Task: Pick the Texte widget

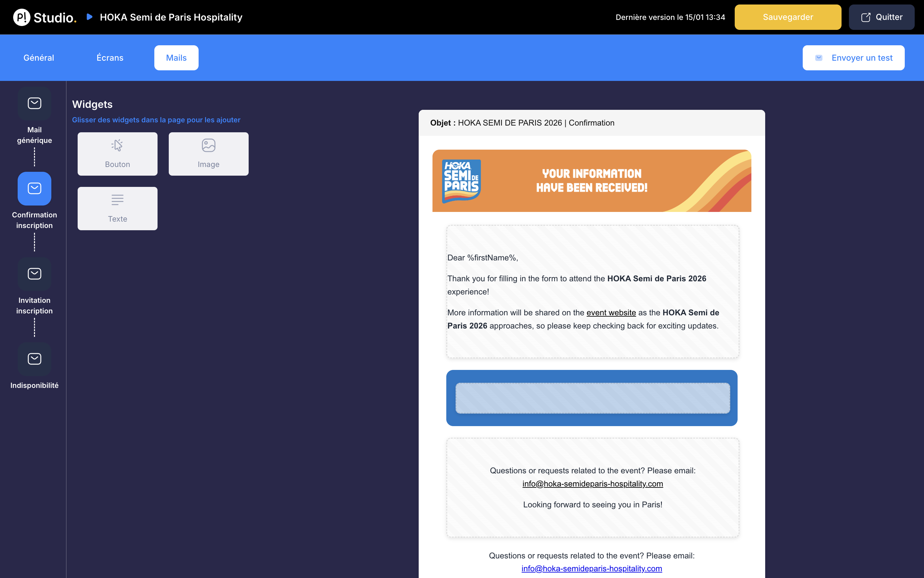Action: coord(117,208)
